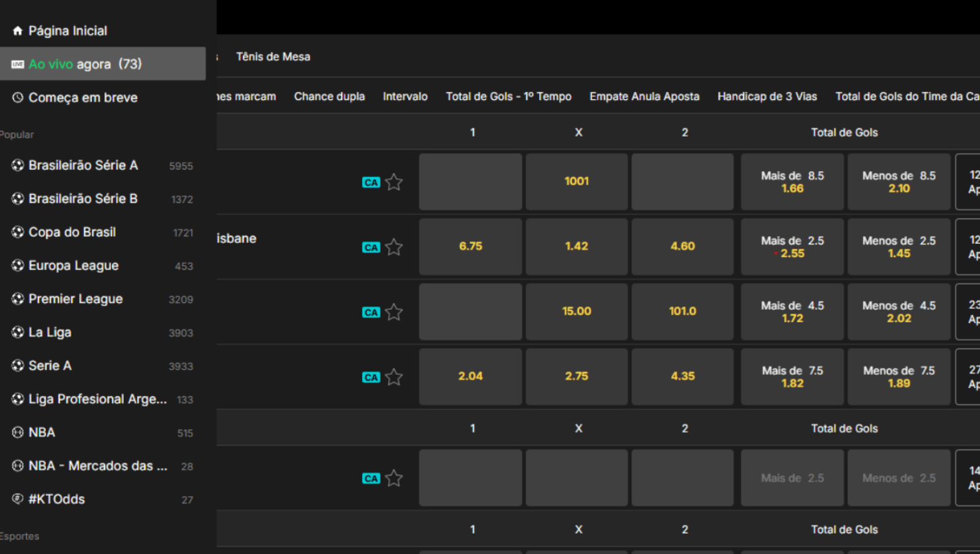Screen dimensions: 980x554
Task: Click CA badge in the Brisbane row
Action: [371, 248]
